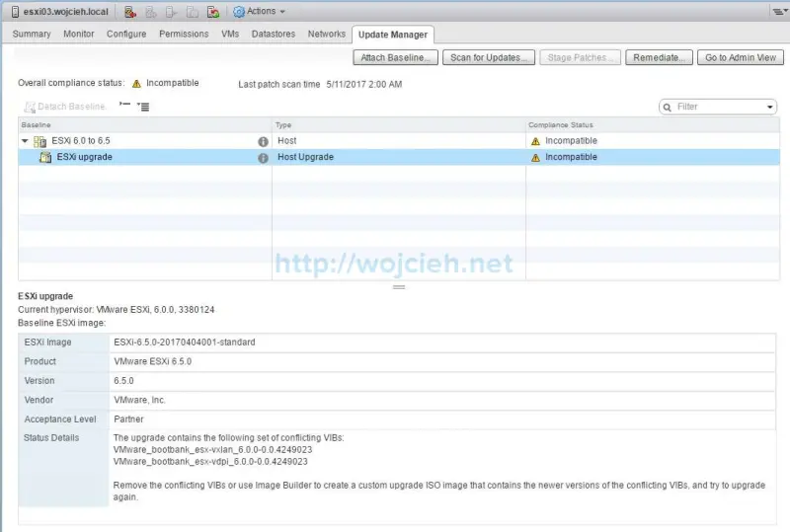Collapse the ESXi 6.0 to 6.5 group
This screenshot has width=790, height=532.
tap(25, 141)
